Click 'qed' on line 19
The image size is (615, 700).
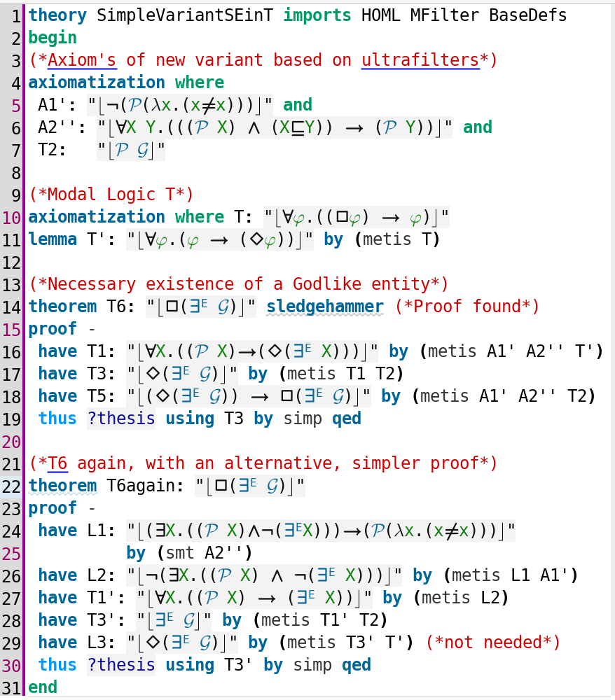click(x=347, y=419)
